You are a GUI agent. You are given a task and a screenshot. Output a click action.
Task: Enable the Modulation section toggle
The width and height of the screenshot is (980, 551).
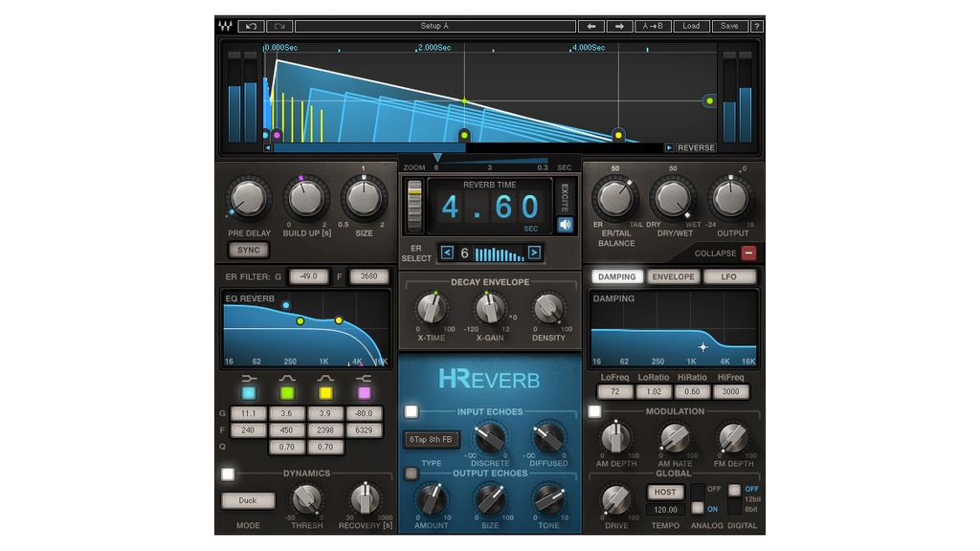point(592,410)
